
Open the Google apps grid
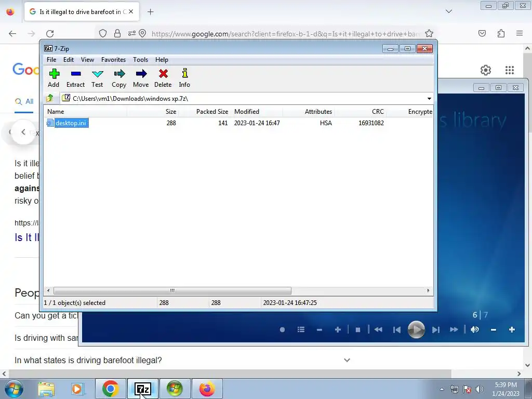[510, 70]
